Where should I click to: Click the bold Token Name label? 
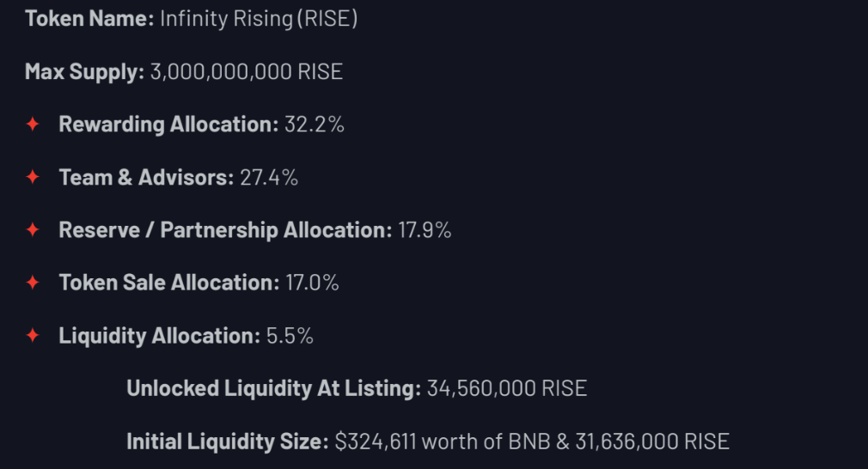89,18
